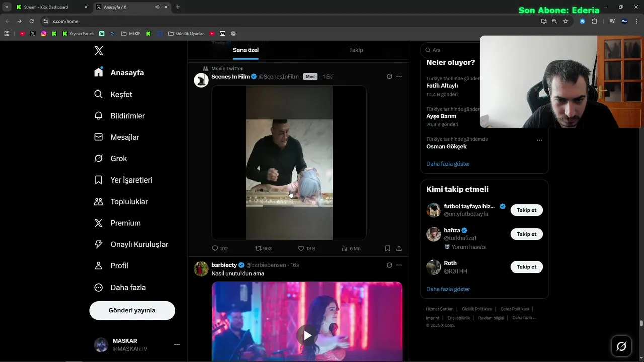The width and height of the screenshot is (644, 362).
Task: Switch to the Takip tab
Action: point(356,50)
